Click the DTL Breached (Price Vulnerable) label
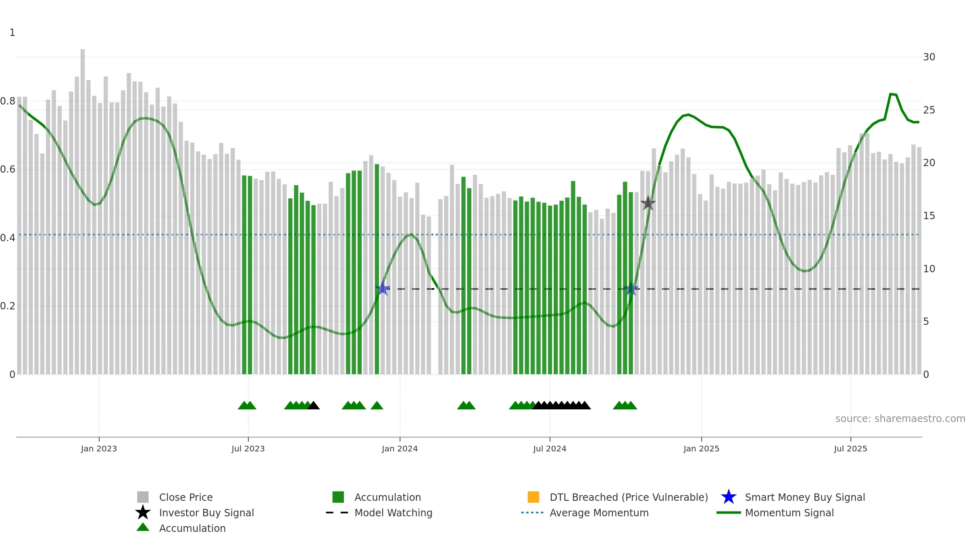This screenshot has height=551, width=980. [629, 498]
